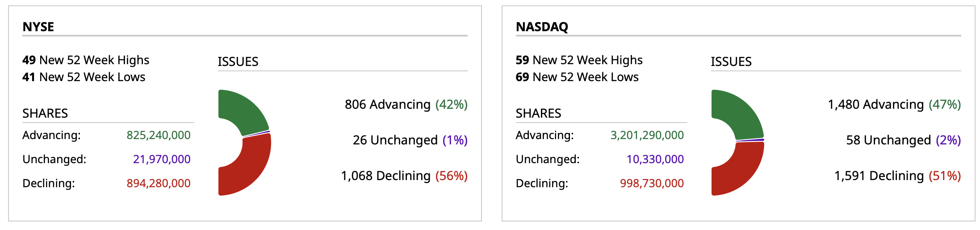Click the 1,068 Declining (56%) NYSE label
This screenshot has height=230, width=980.
click(x=404, y=176)
